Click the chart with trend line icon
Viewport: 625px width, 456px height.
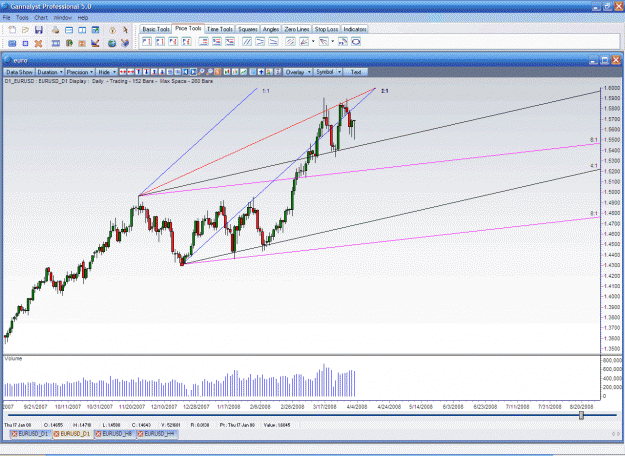(95, 43)
